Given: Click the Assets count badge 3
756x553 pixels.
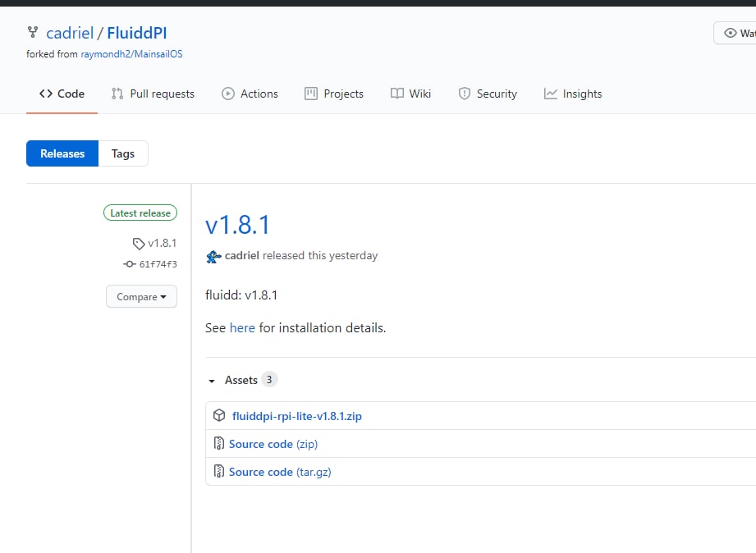Looking at the screenshot, I should 269,379.
